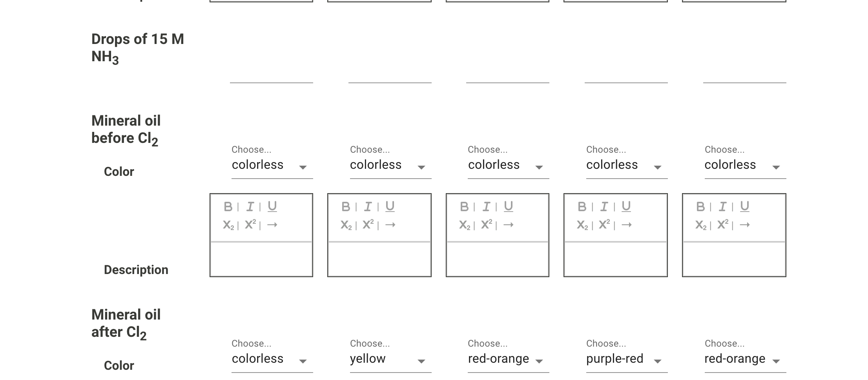This screenshot has width=868, height=380.
Task: Click the first NH3 drops input line
Action: 272,83
